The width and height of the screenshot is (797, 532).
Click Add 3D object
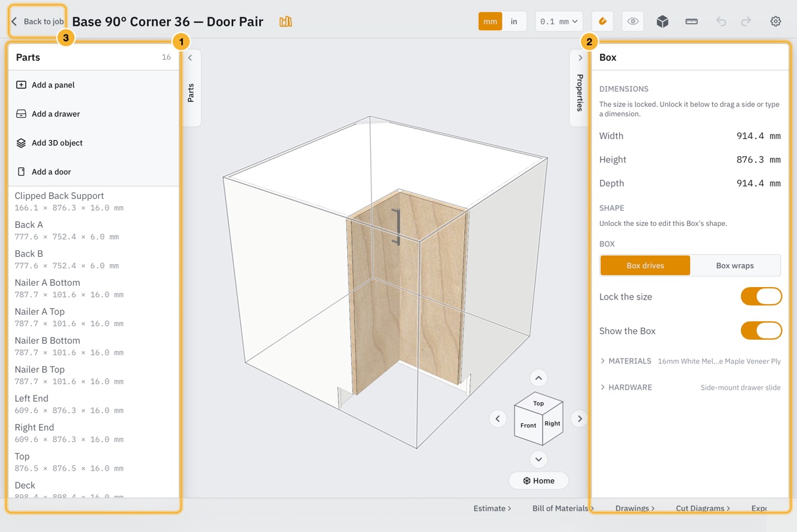[x=94, y=143]
